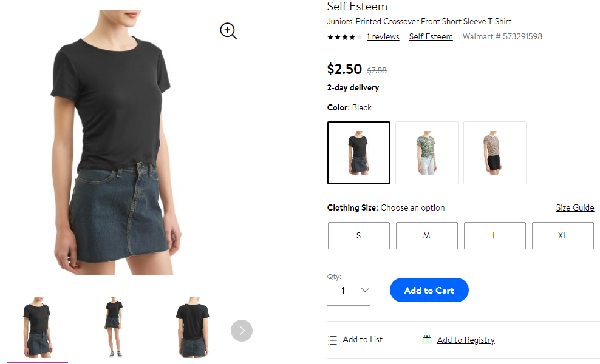View the back-view product thumbnail

(x=193, y=327)
